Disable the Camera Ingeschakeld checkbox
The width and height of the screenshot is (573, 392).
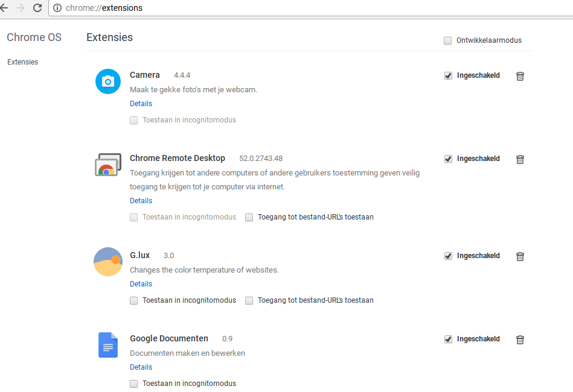tap(448, 76)
